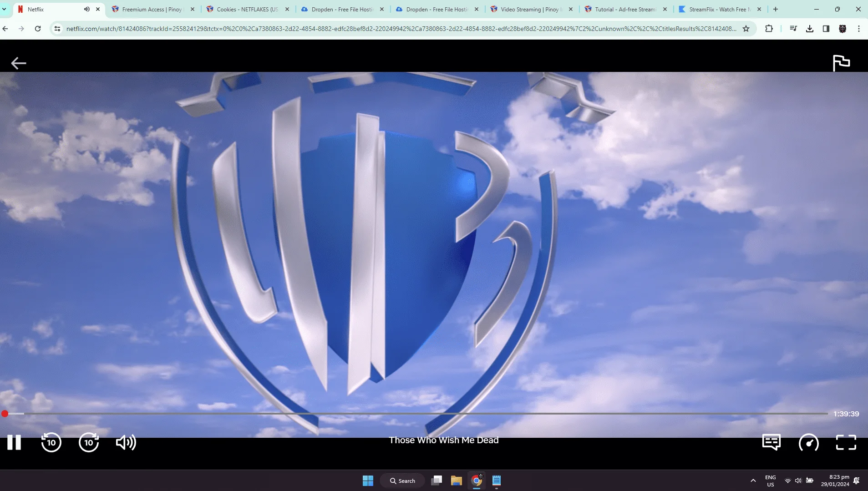Open Chrome downloads
Viewport: 868px width, 491px height.
[x=810, y=29]
